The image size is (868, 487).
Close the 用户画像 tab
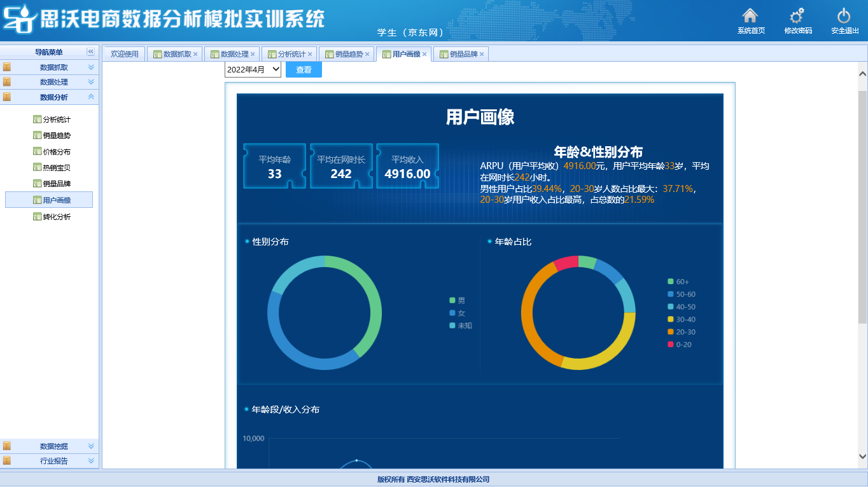(424, 55)
